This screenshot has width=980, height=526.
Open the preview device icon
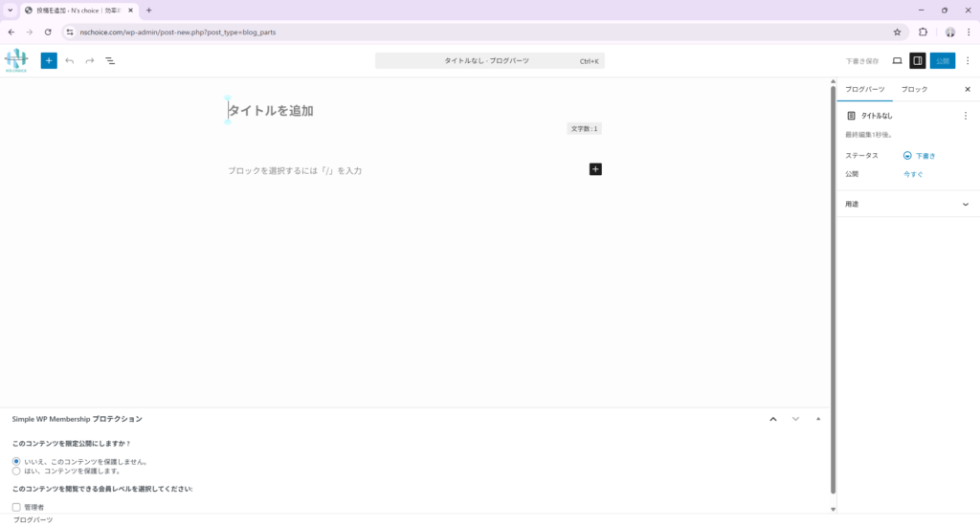click(x=897, y=60)
